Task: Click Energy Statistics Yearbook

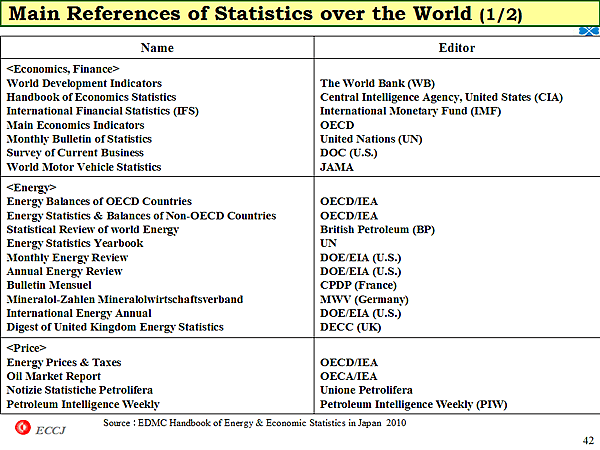Action: (75, 243)
